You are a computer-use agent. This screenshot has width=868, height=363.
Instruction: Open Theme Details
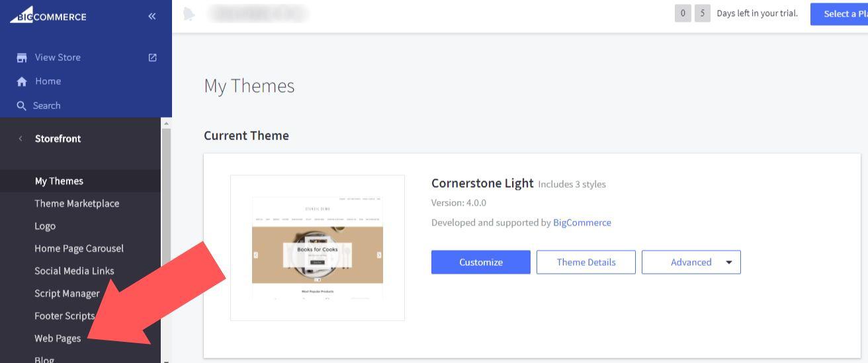pos(586,262)
